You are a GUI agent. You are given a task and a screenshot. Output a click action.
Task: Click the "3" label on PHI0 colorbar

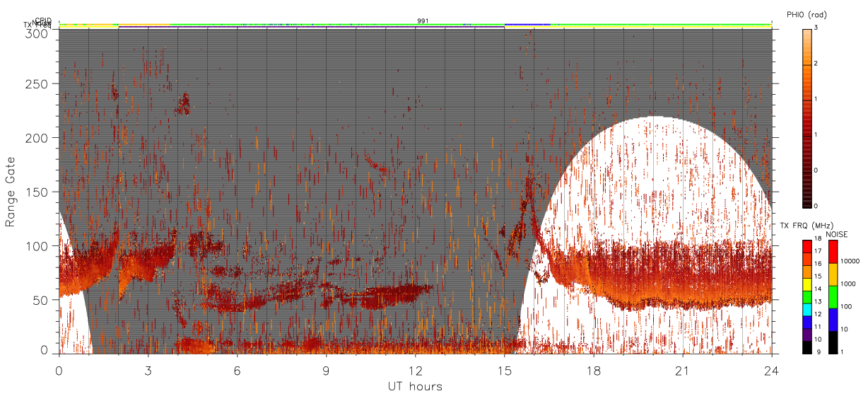816,28
